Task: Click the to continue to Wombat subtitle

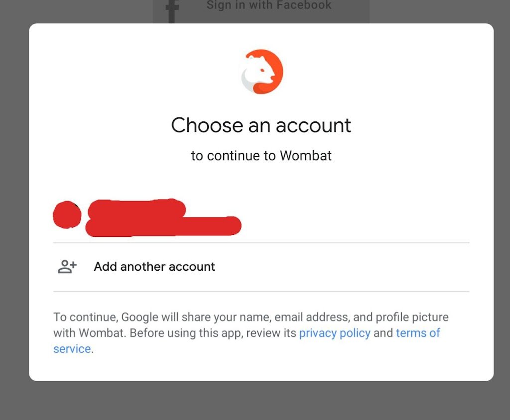Action: pos(261,156)
